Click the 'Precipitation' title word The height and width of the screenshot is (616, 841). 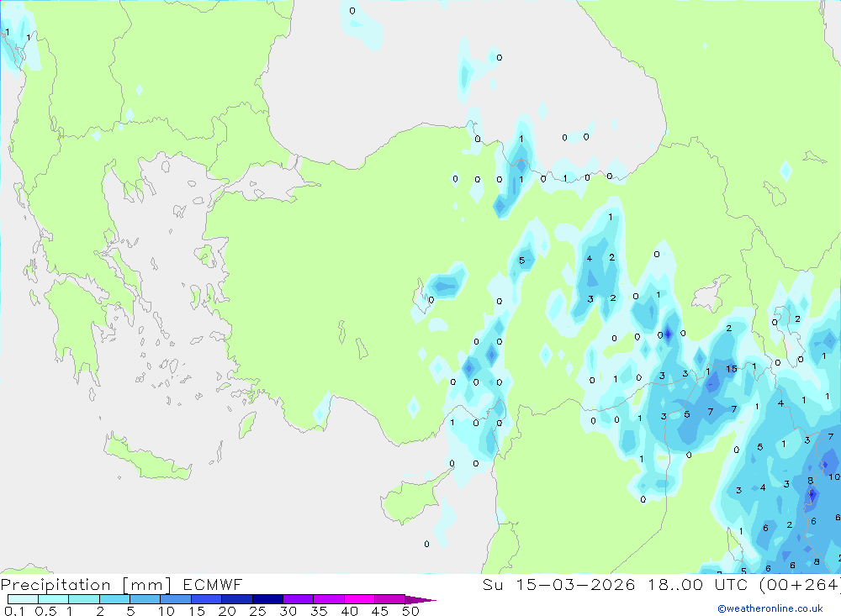click(x=56, y=584)
